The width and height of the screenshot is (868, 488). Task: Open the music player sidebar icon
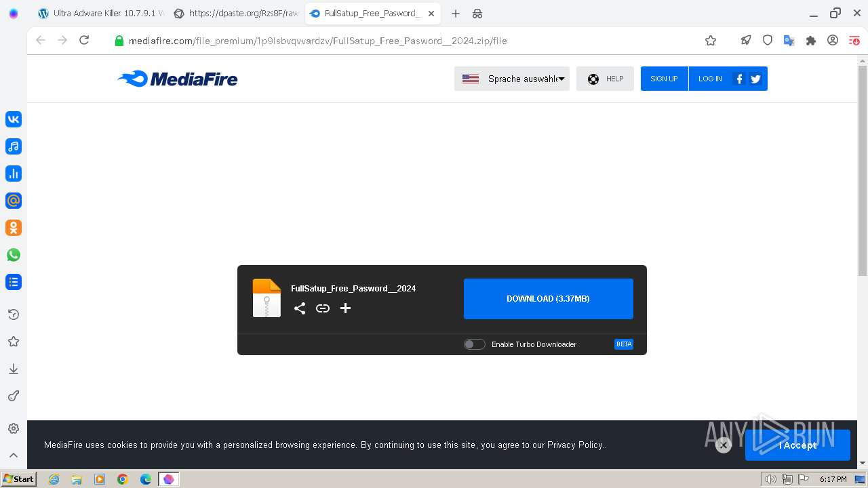[14, 146]
